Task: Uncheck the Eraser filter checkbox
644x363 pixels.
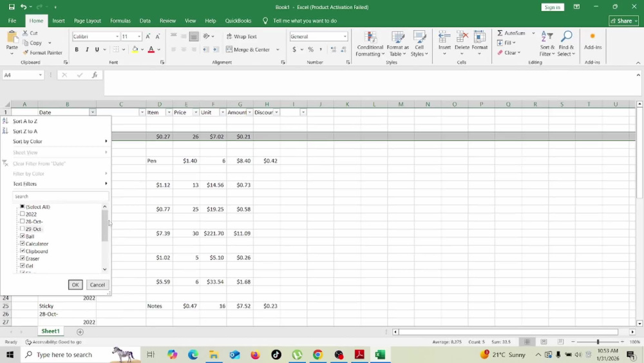Action: [x=22, y=258]
